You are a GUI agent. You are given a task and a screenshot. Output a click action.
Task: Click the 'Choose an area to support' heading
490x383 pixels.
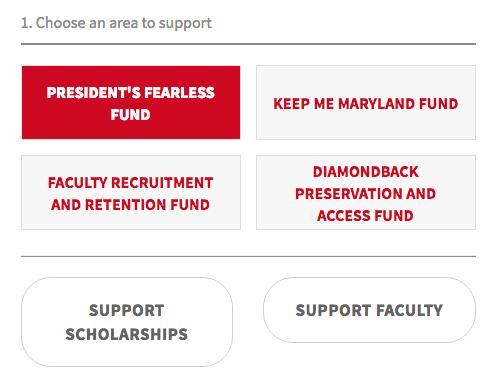point(116,23)
